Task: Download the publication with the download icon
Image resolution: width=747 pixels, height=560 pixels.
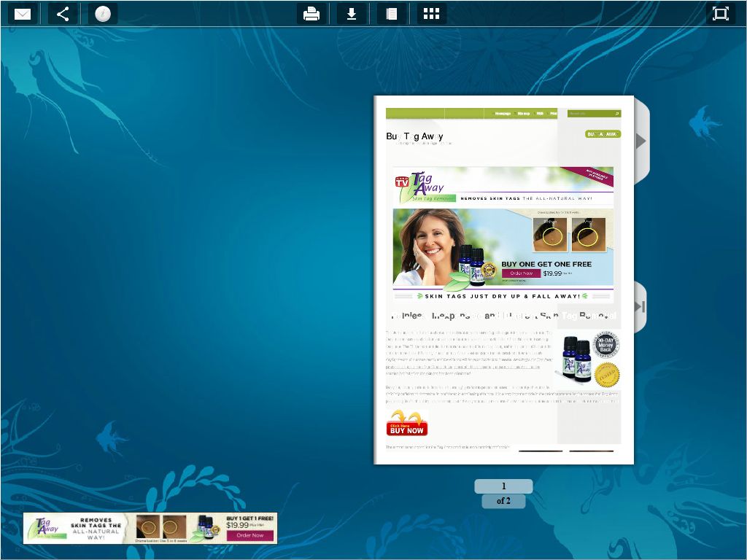Action: pyautogui.click(x=352, y=14)
